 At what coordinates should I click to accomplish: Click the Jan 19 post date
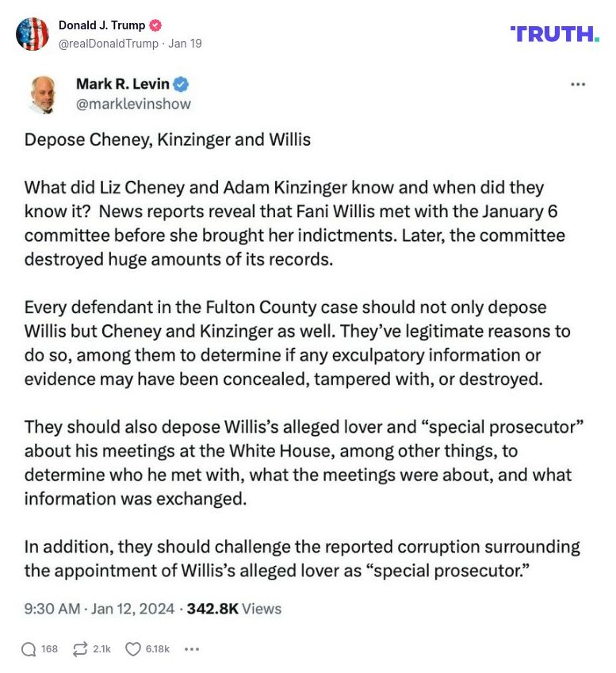[x=185, y=44]
